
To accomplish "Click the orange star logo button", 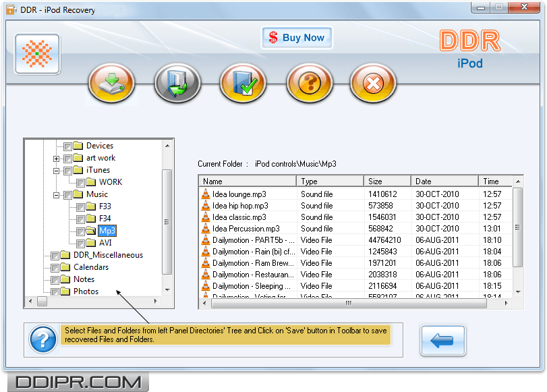I will point(37,54).
